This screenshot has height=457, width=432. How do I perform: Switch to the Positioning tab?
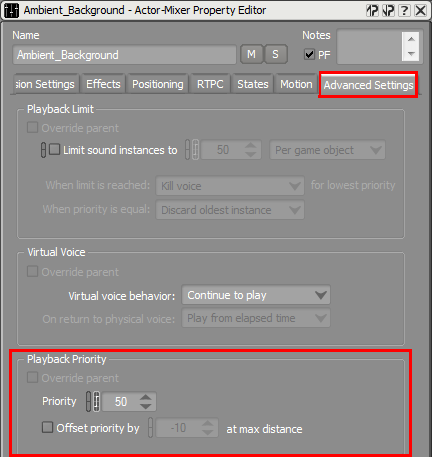point(158,84)
